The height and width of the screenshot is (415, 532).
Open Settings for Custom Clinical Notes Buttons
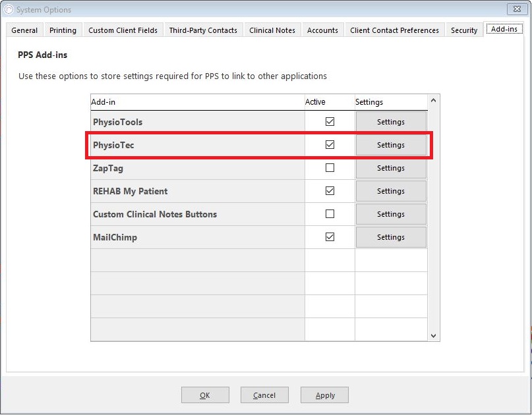click(x=391, y=214)
